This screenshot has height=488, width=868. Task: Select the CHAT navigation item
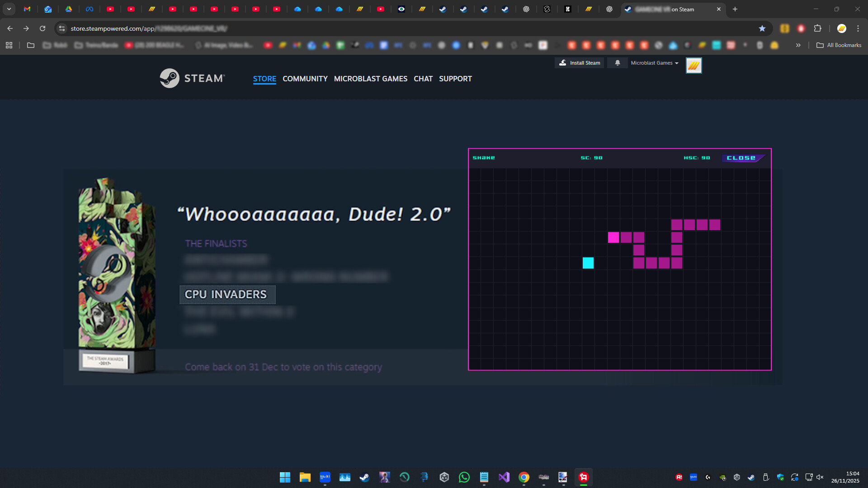click(x=423, y=79)
